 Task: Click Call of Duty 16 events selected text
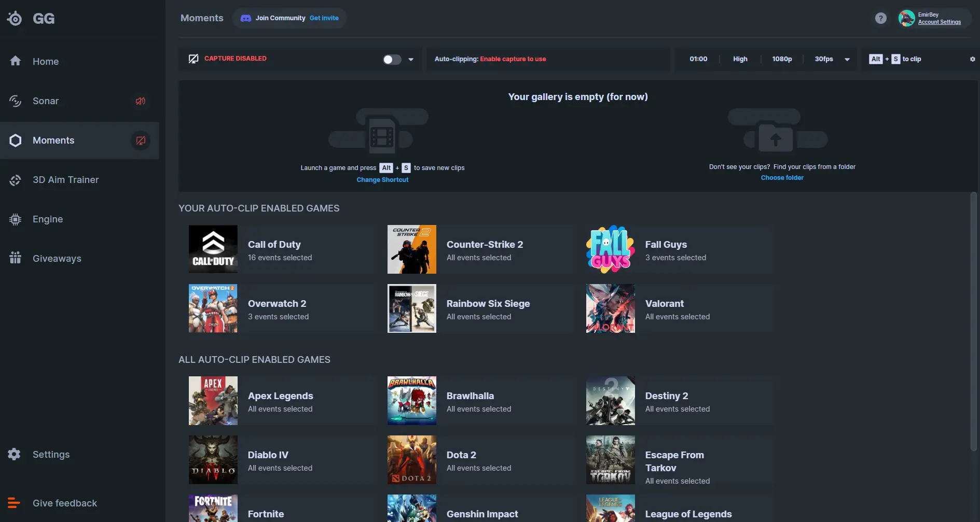[x=280, y=258]
